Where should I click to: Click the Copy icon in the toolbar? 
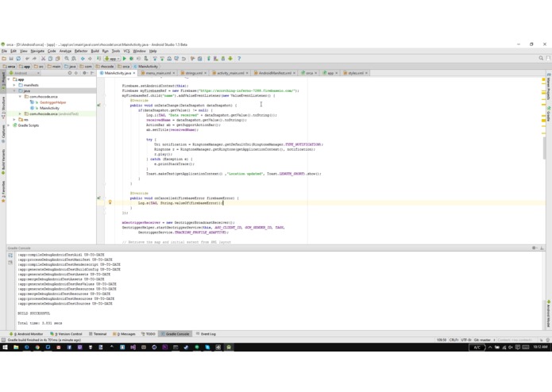50,59
